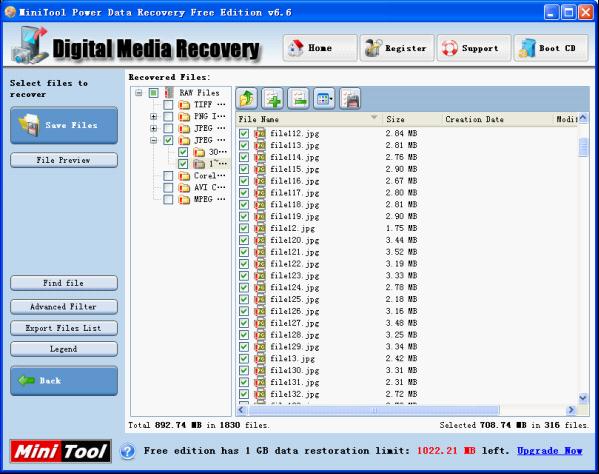Uncheck the file112.jpg checkbox
Viewport: 599px width, 474px height.
(244, 133)
